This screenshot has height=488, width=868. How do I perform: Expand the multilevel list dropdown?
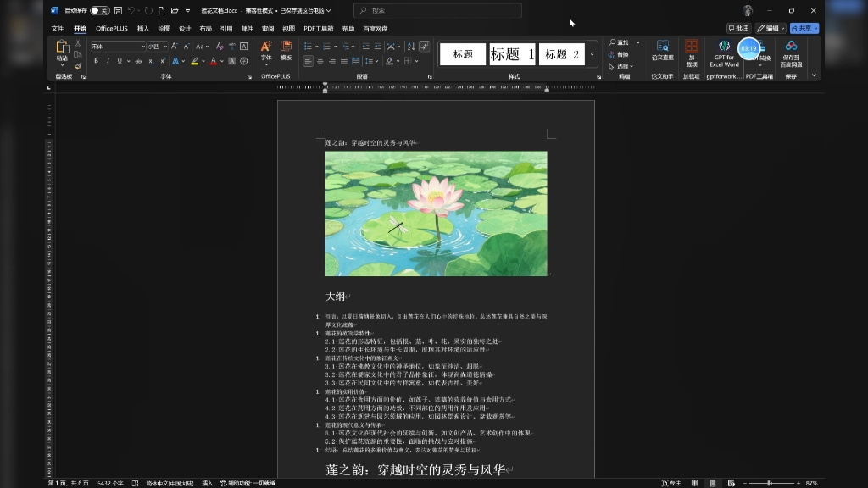coord(354,47)
